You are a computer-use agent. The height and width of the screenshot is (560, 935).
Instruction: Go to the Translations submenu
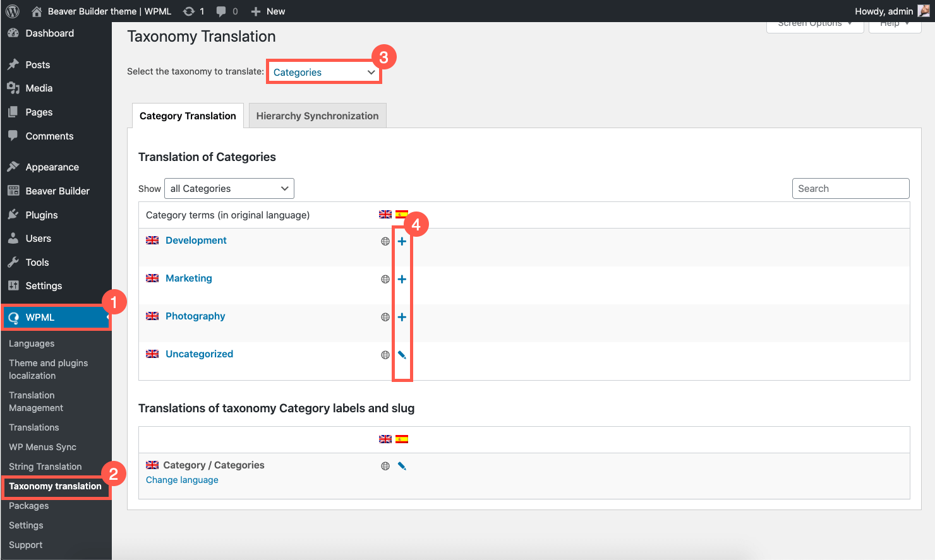pyautogui.click(x=34, y=427)
